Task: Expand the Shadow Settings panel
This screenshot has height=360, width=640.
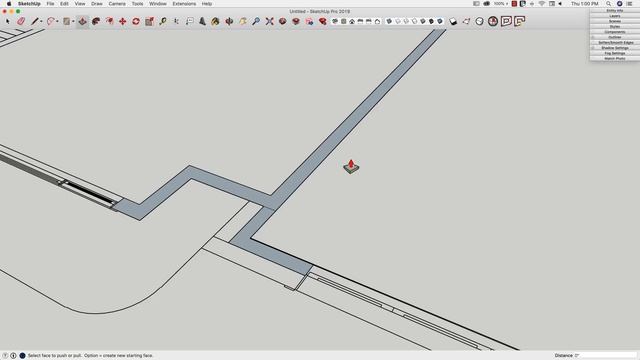Action: tap(615, 48)
